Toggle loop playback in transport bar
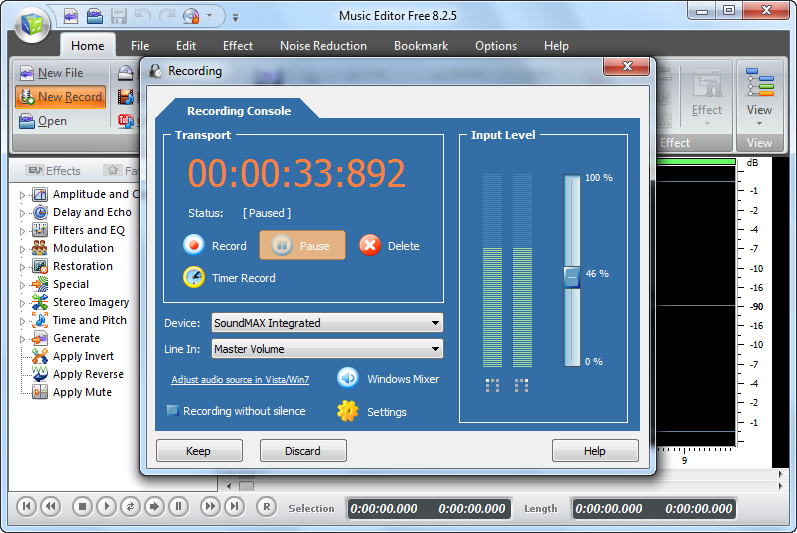Image resolution: width=797 pixels, height=533 pixels. pos(130,507)
